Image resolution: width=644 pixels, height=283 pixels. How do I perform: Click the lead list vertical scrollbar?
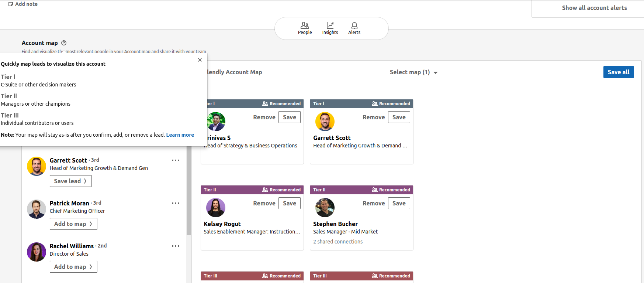188,191
